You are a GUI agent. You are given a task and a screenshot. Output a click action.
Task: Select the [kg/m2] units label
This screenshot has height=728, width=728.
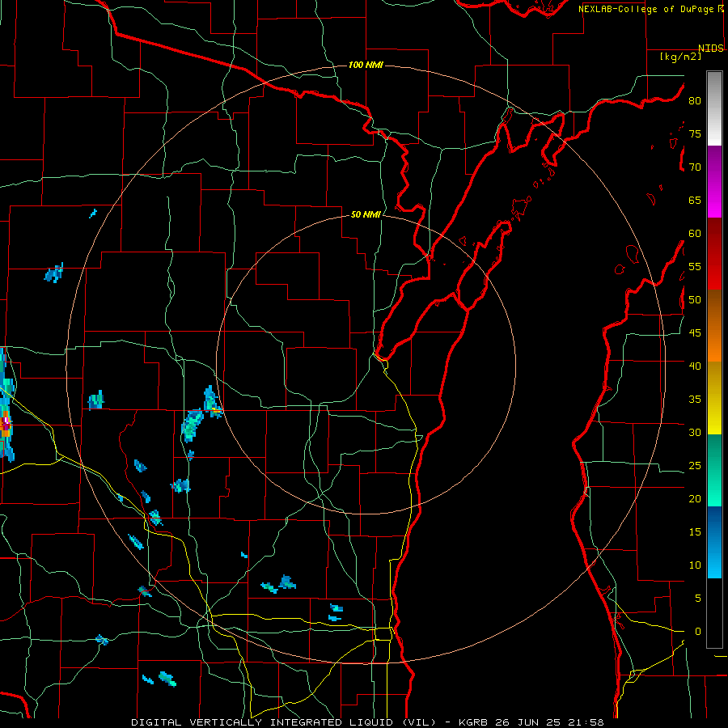[680, 57]
